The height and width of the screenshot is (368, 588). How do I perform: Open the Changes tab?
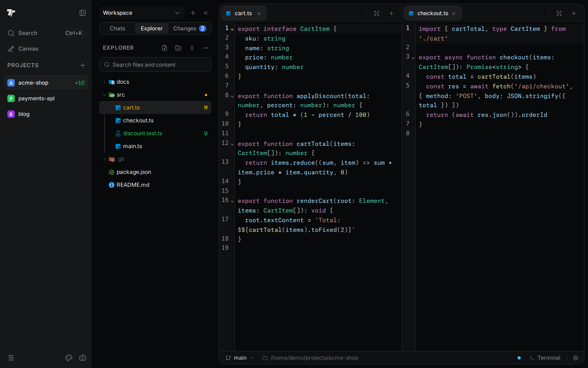tap(189, 29)
